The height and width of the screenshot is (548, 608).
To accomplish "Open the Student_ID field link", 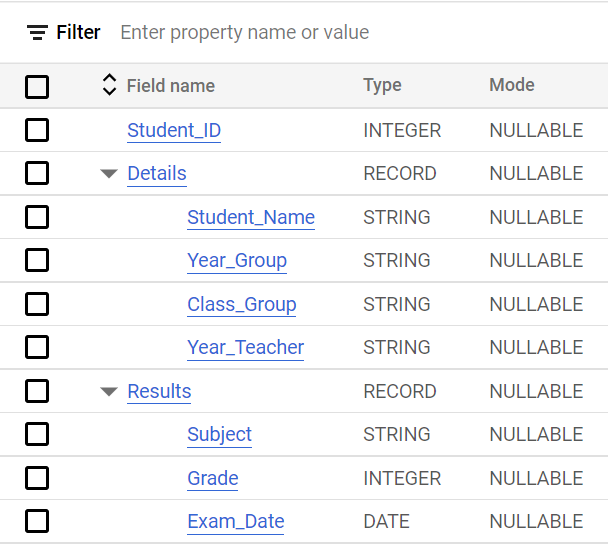I will [x=174, y=131].
